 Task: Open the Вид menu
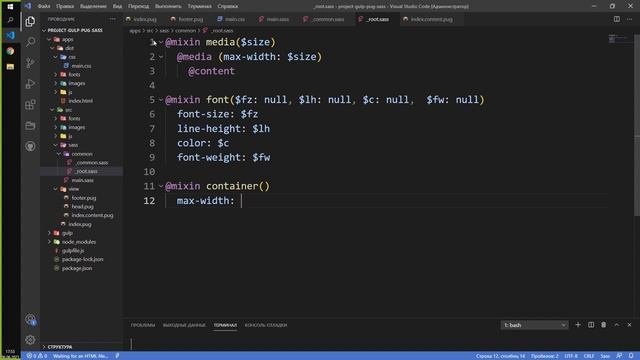coord(117,6)
